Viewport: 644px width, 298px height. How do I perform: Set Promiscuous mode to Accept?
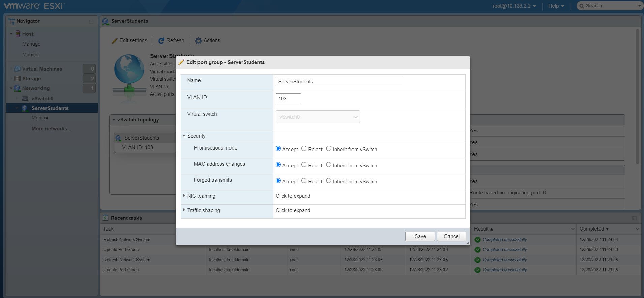(x=278, y=148)
